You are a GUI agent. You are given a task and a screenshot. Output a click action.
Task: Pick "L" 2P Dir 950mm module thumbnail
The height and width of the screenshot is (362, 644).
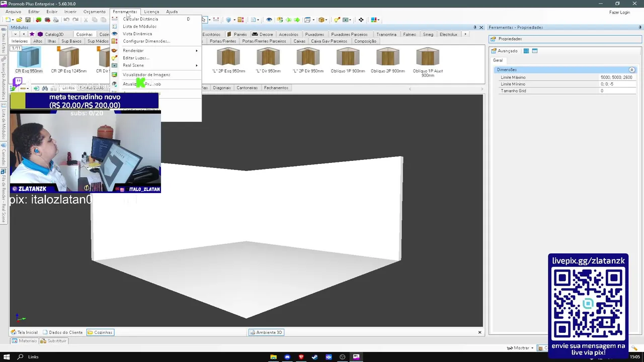point(308,60)
